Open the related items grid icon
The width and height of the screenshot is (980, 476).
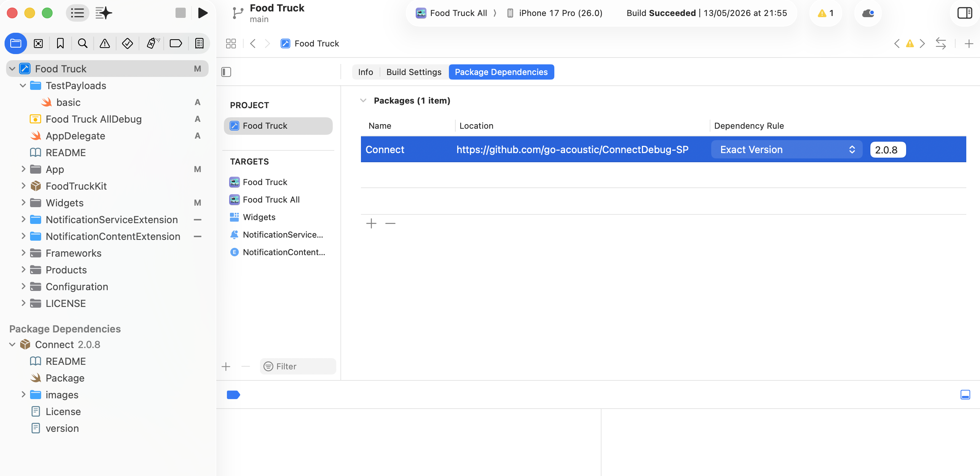231,43
